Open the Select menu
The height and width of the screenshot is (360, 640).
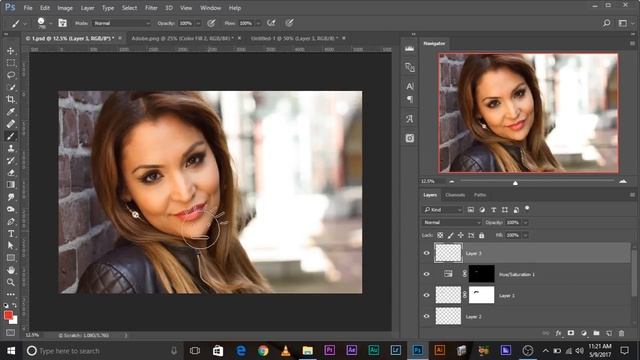click(129, 8)
